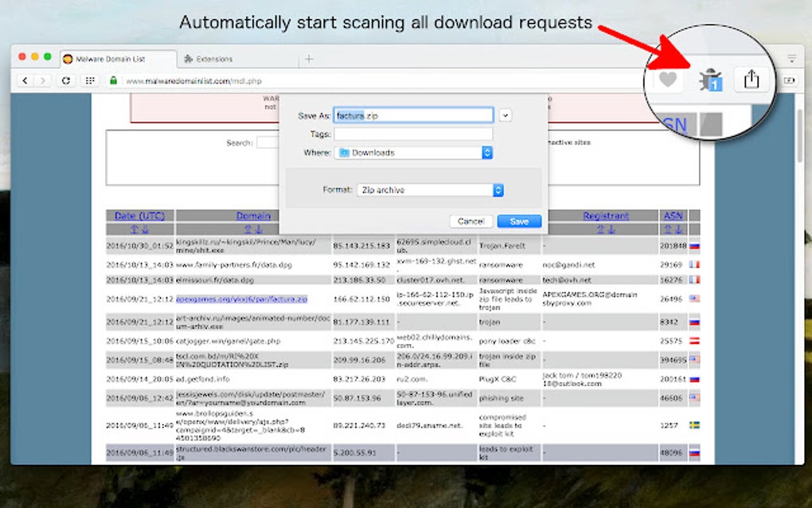Click the Save button in the dialog
The height and width of the screenshot is (508, 812).
(x=521, y=221)
